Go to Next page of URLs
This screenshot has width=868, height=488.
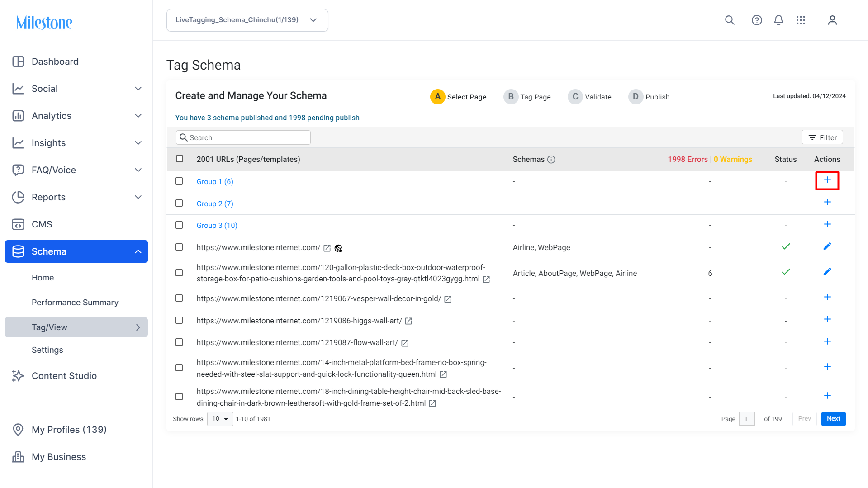pyautogui.click(x=834, y=419)
